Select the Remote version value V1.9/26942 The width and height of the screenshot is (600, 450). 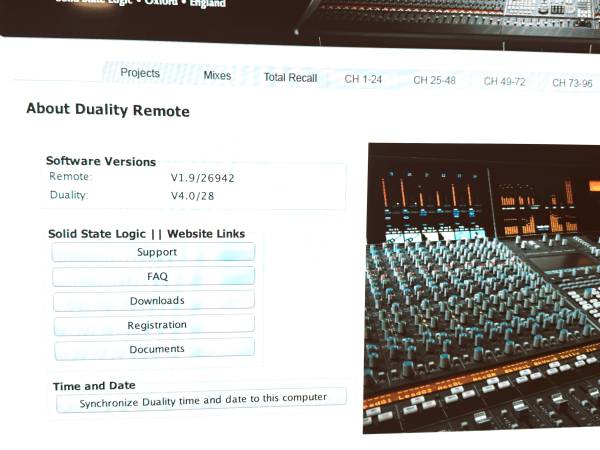click(x=202, y=178)
